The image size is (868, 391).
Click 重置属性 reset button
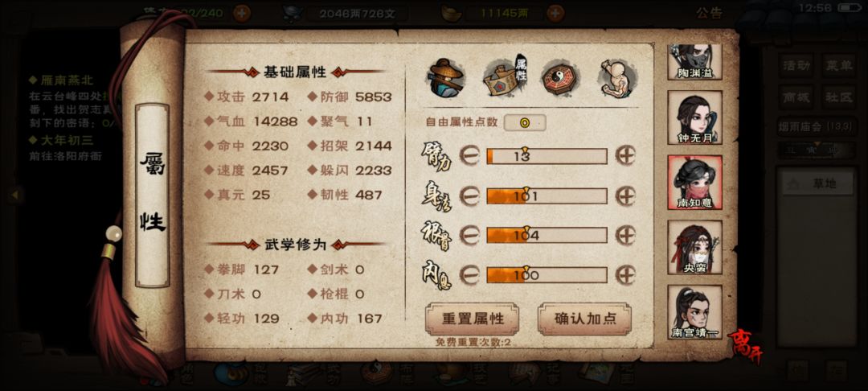[473, 319]
